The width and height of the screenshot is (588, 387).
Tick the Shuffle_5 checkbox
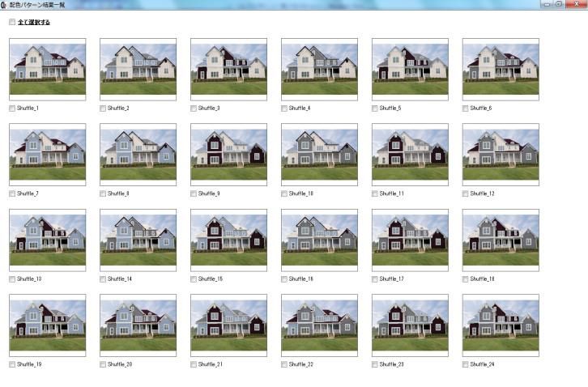375,108
